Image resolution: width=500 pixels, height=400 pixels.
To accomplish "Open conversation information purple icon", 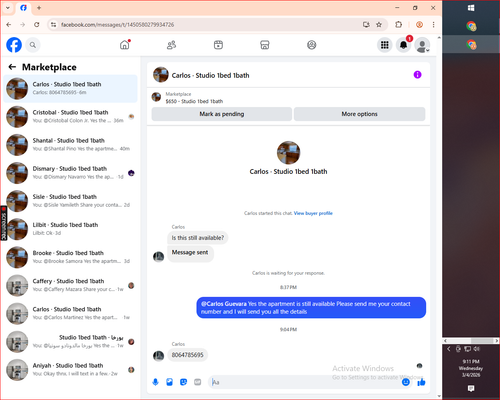I will point(417,75).
